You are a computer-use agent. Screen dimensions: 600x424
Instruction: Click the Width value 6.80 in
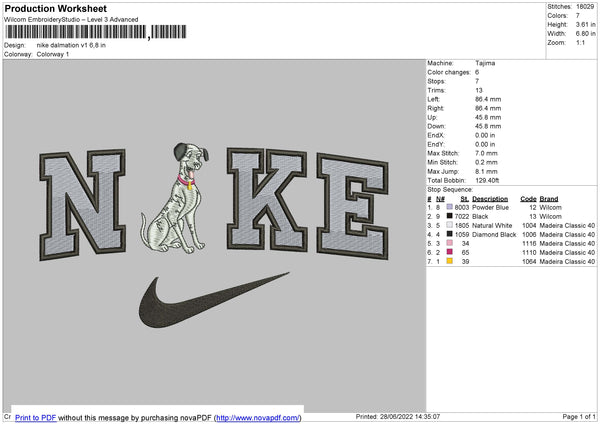coord(585,34)
